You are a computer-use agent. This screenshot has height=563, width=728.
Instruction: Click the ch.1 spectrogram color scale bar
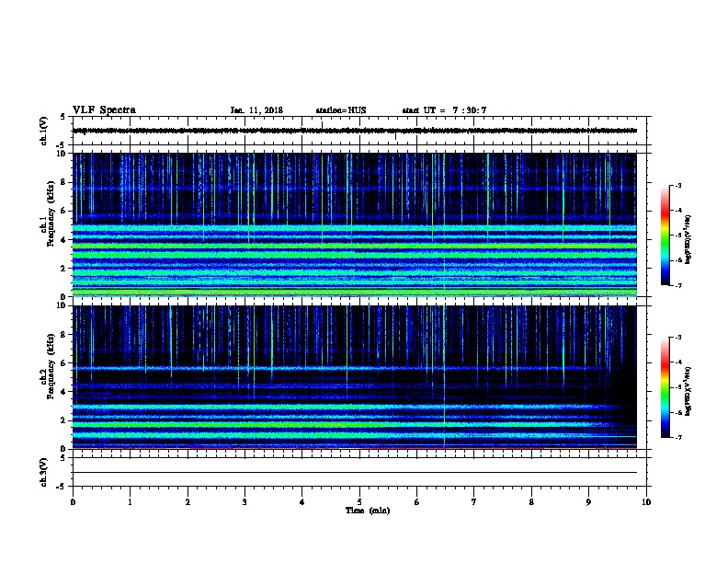tap(665, 236)
